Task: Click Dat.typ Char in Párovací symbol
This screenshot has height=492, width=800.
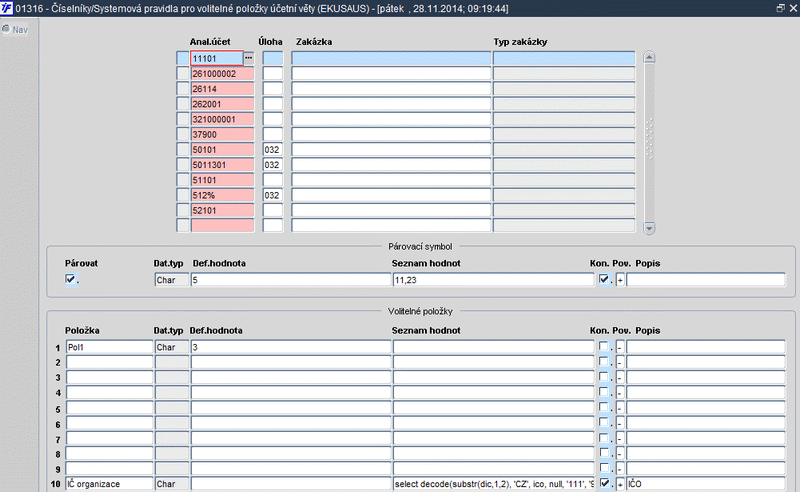Action: (x=171, y=280)
